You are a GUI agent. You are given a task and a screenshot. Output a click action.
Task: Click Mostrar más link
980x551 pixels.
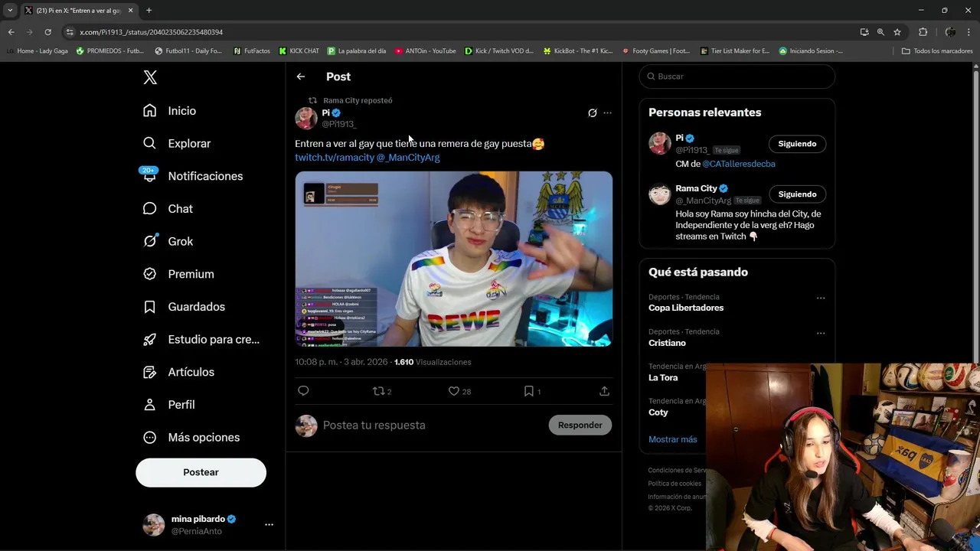pyautogui.click(x=673, y=439)
